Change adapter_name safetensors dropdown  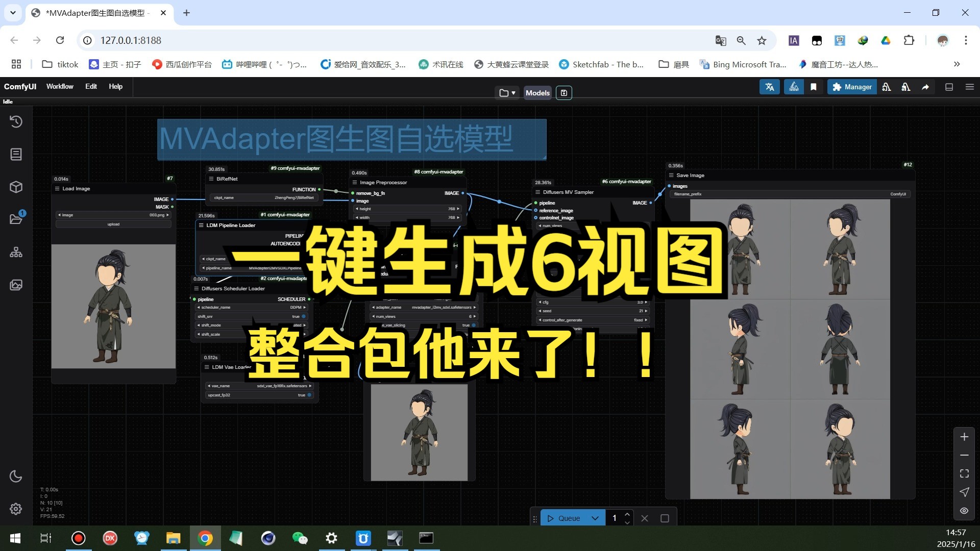[x=424, y=308]
